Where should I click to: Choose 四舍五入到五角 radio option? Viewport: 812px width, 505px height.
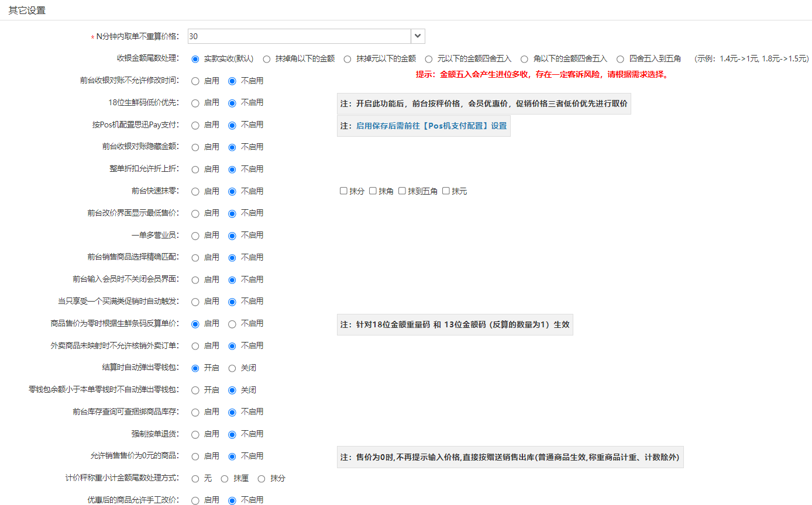pos(621,59)
